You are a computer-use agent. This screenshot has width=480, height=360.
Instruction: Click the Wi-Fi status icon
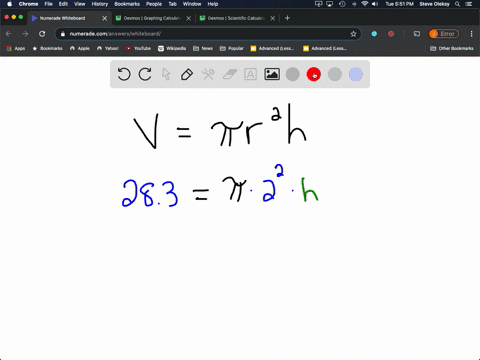tap(365, 4)
